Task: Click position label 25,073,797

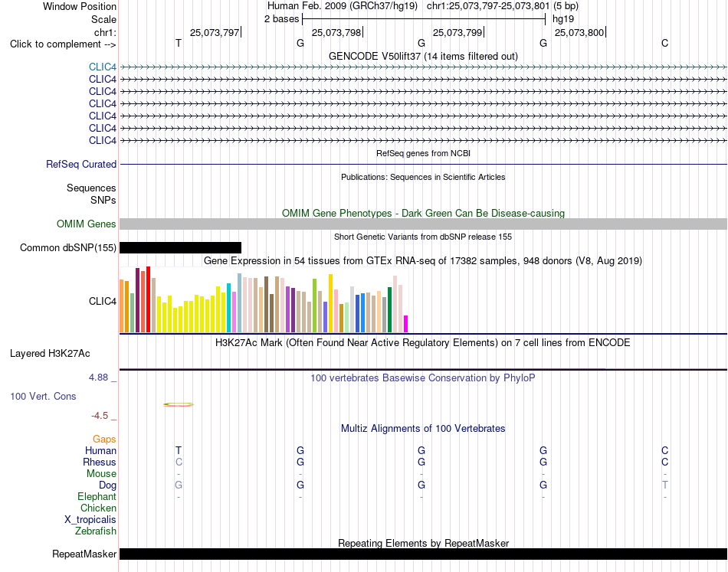Action: click(x=215, y=32)
